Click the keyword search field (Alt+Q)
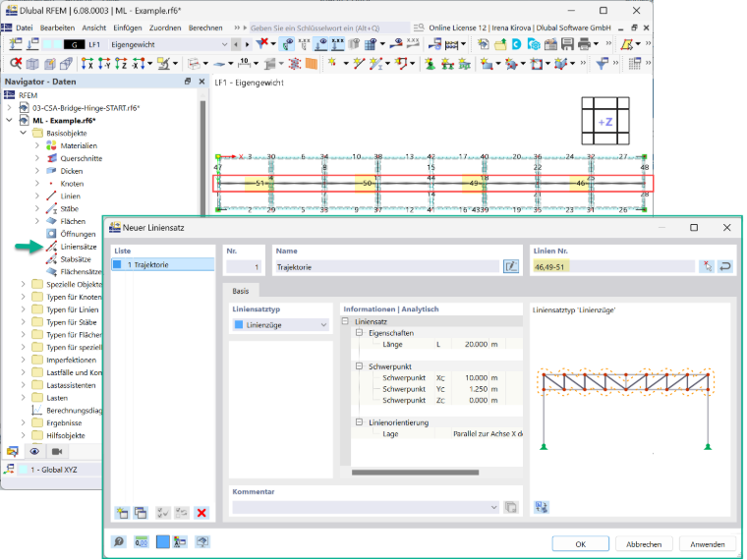The height and width of the screenshot is (560, 747). coord(329,28)
